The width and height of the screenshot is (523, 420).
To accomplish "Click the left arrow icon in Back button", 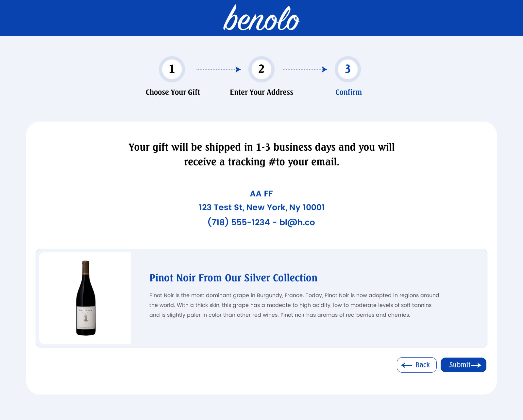I will click(x=406, y=365).
